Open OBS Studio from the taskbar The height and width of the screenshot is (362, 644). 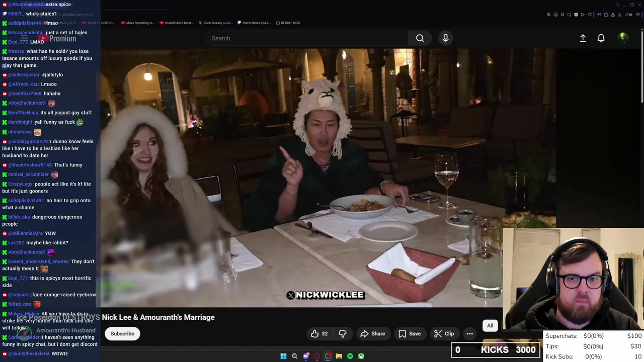point(328,356)
